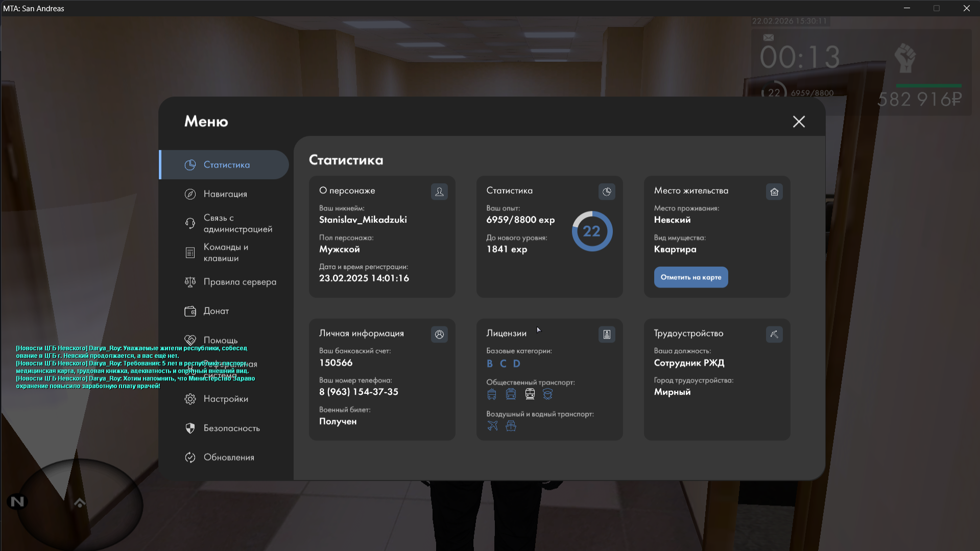Open Команды и клавиши section

click(225, 253)
